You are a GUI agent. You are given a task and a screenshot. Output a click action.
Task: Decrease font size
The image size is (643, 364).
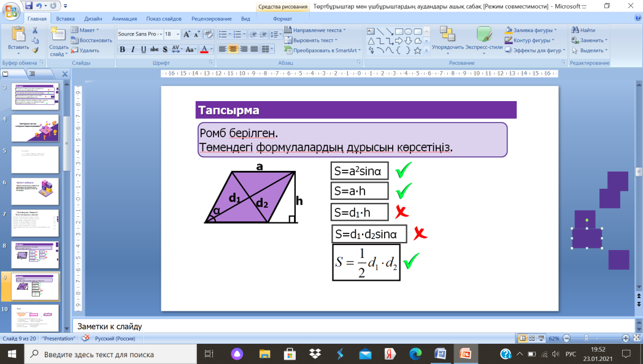pos(196,34)
